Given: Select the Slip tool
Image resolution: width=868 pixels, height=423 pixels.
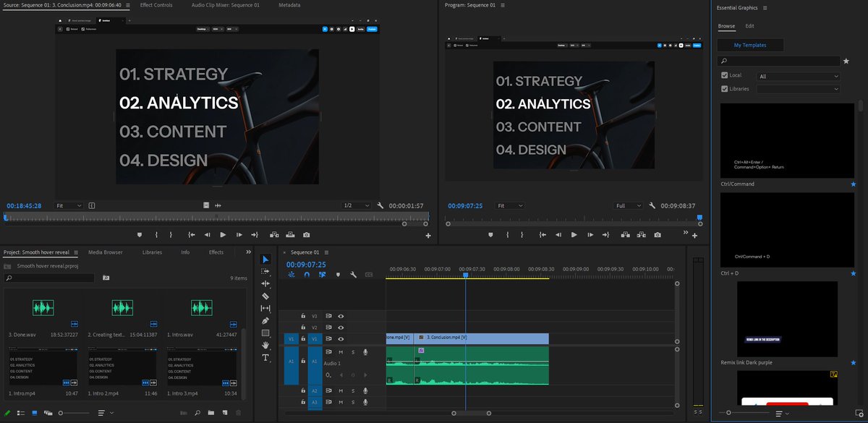Looking at the screenshot, I should coord(265,309).
